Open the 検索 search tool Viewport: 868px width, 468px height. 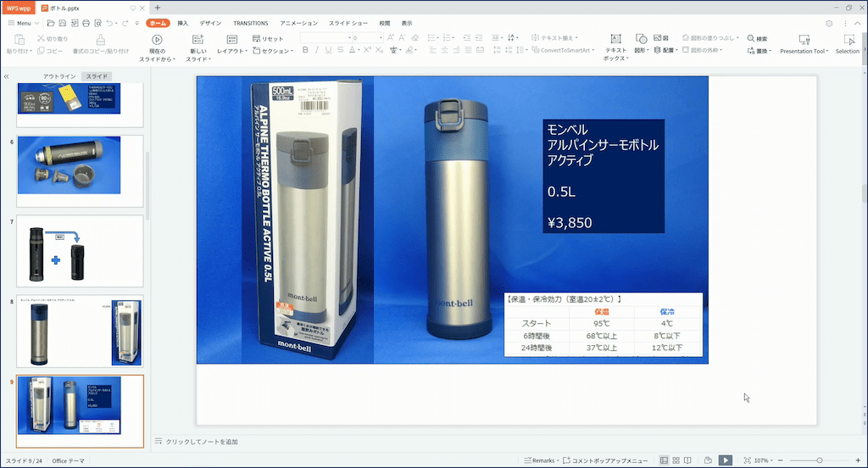click(757, 39)
